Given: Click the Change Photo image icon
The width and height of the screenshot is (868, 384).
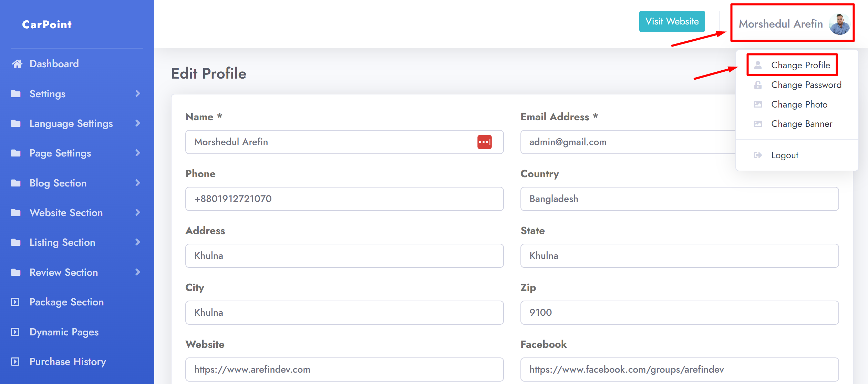Looking at the screenshot, I should pos(758,104).
